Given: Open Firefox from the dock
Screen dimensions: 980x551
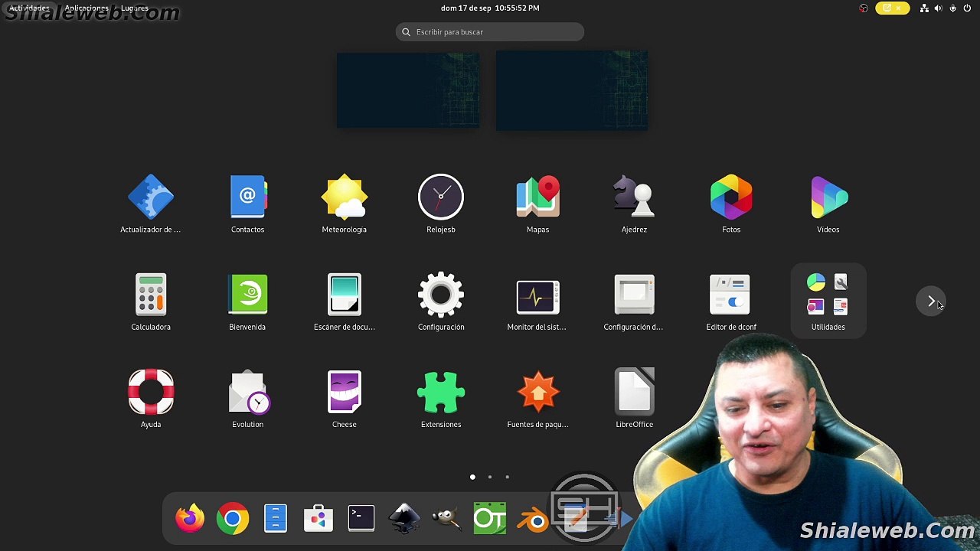Looking at the screenshot, I should 190,518.
